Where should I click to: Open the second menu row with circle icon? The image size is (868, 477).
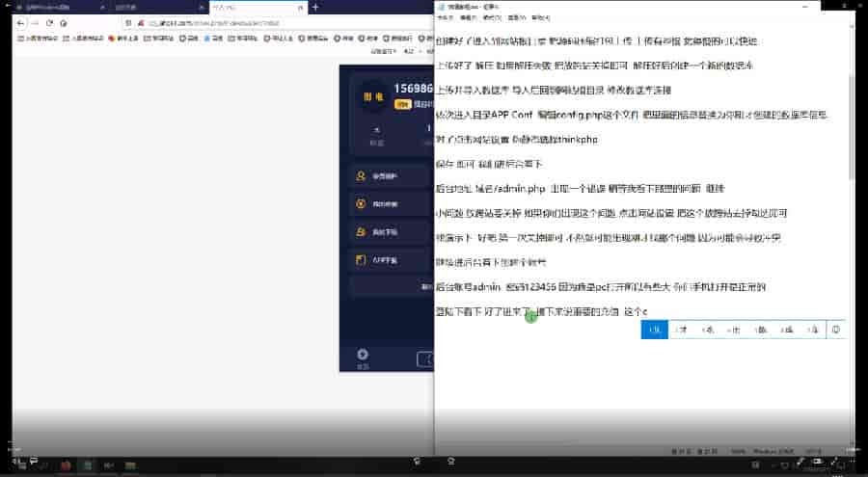(391, 203)
